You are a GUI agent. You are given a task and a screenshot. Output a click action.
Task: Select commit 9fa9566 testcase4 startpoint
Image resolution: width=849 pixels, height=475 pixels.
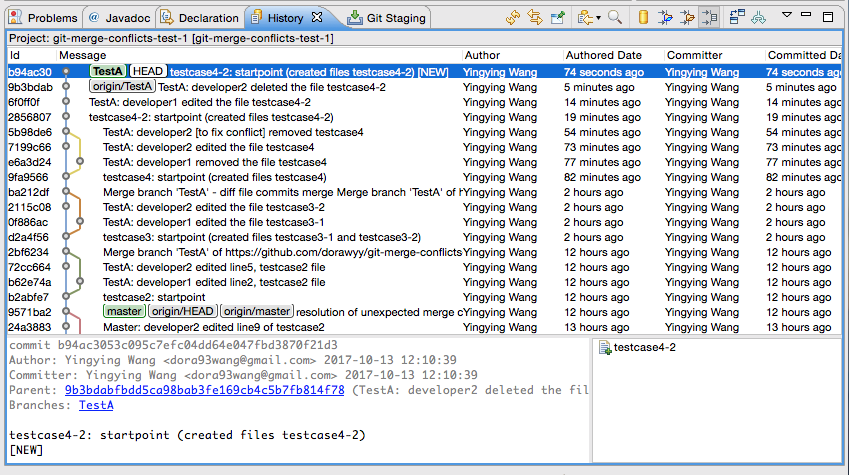click(x=424, y=177)
